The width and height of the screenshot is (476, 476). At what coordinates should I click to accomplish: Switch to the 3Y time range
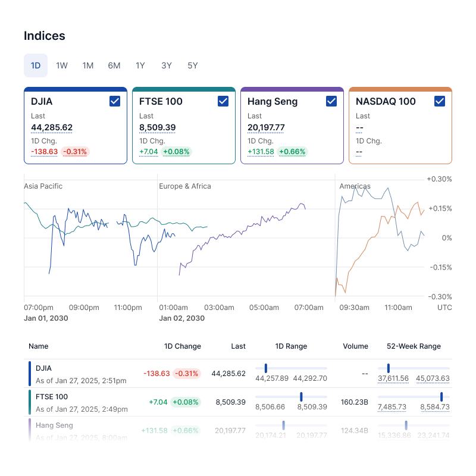coord(167,65)
